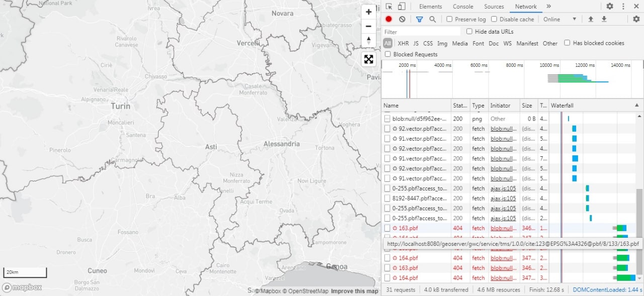This screenshot has width=644, height=296.
Task: Switch to the Sources tab
Action: (x=494, y=7)
